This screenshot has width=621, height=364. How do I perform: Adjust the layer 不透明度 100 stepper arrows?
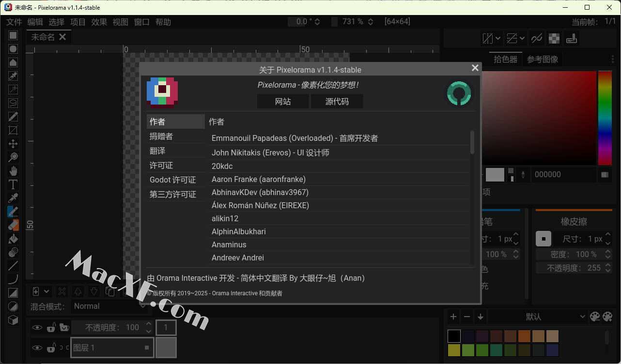149,328
